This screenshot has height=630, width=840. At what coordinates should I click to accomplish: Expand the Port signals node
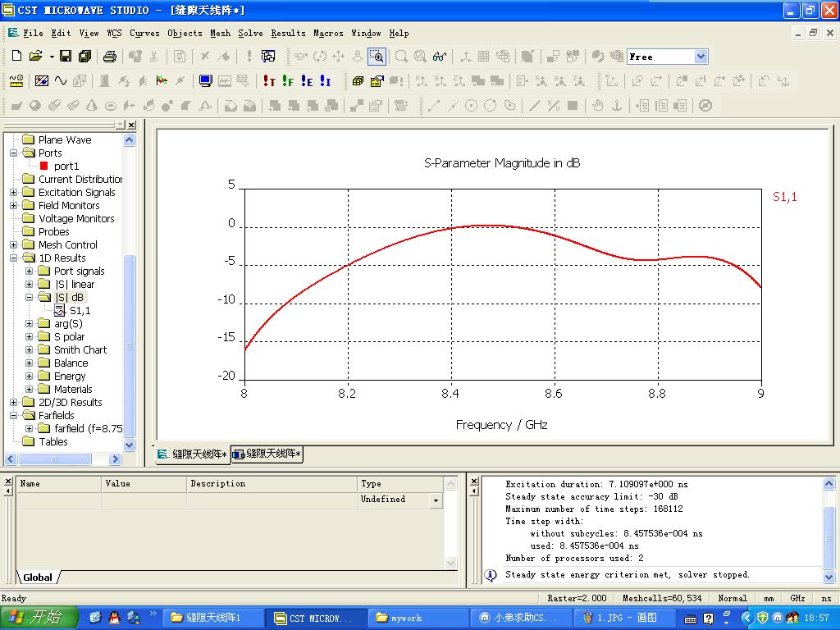point(30,271)
